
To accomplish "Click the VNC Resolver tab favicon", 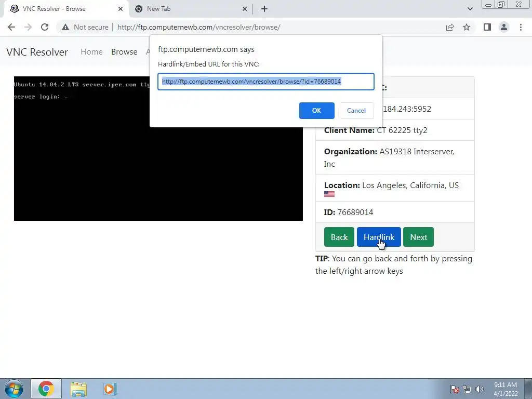I will 14,9.
